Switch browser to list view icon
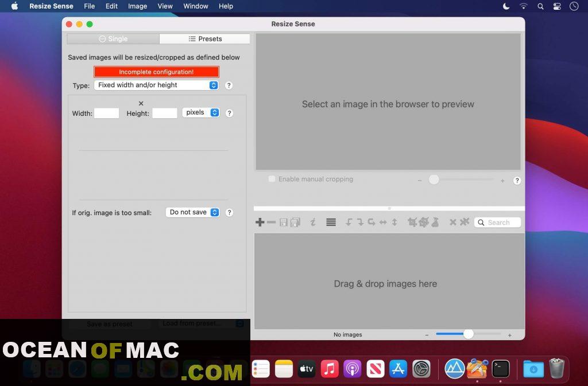This screenshot has height=386, width=588. pos(331,223)
